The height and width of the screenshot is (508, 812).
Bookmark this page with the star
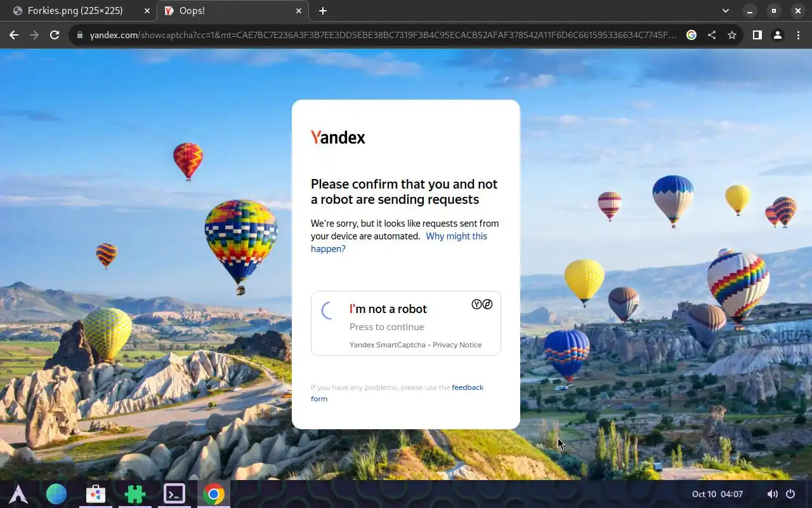point(732,35)
